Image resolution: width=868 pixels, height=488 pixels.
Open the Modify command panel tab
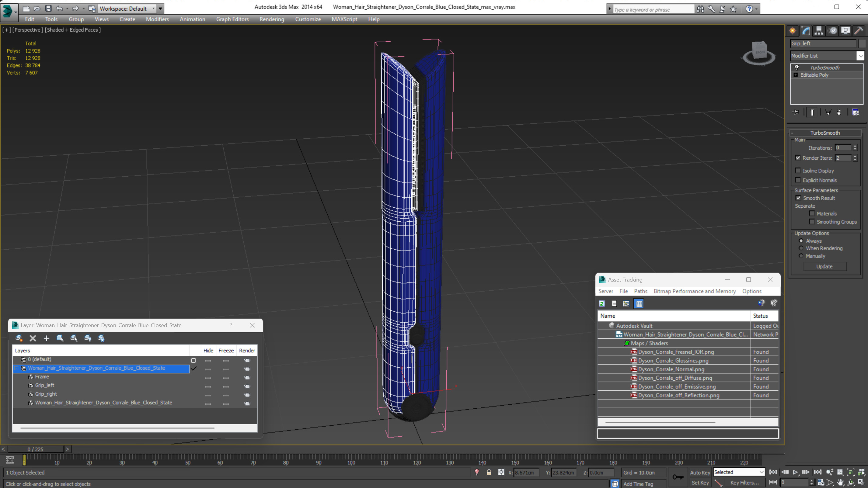[x=806, y=31]
